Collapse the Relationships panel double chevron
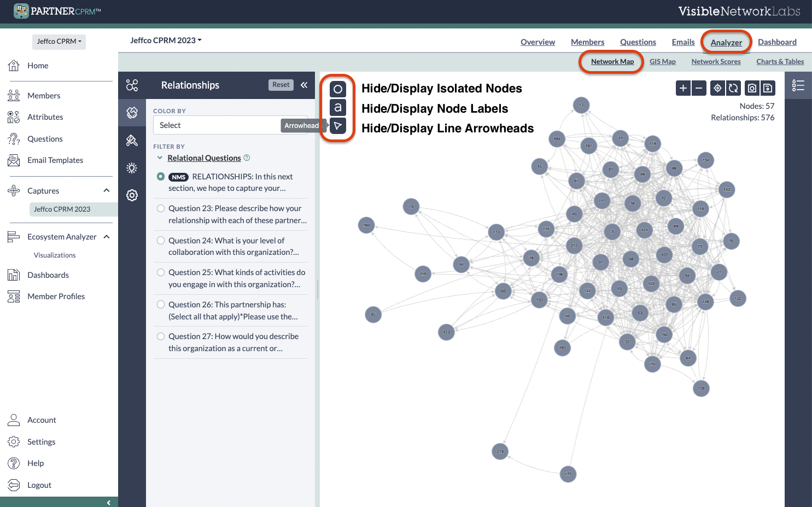The height and width of the screenshot is (507, 812). 304,85
